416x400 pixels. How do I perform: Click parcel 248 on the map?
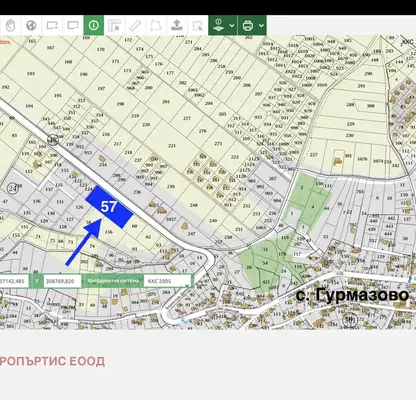tap(194, 205)
